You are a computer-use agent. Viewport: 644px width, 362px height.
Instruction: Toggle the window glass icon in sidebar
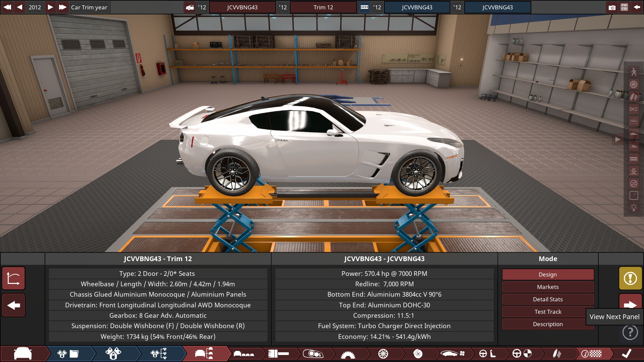(x=634, y=195)
